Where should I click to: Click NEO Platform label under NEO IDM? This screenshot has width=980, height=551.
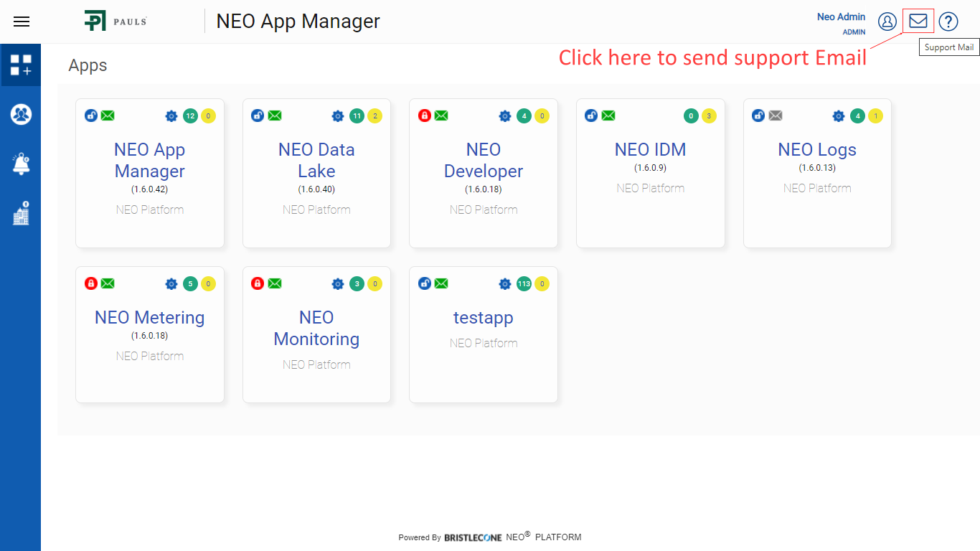pyautogui.click(x=651, y=188)
